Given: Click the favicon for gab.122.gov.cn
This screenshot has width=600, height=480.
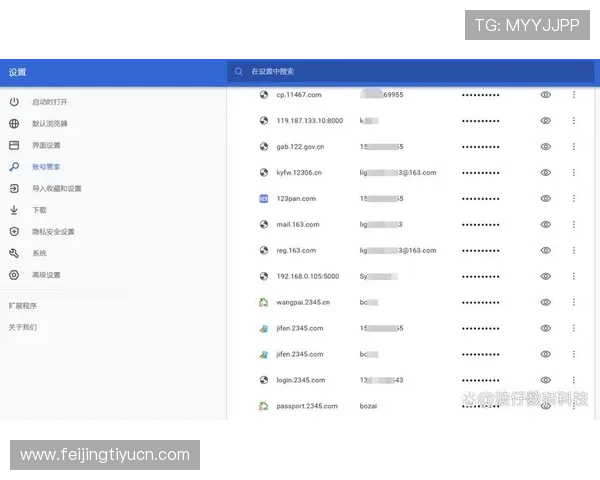Looking at the screenshot, I should 264,147.
